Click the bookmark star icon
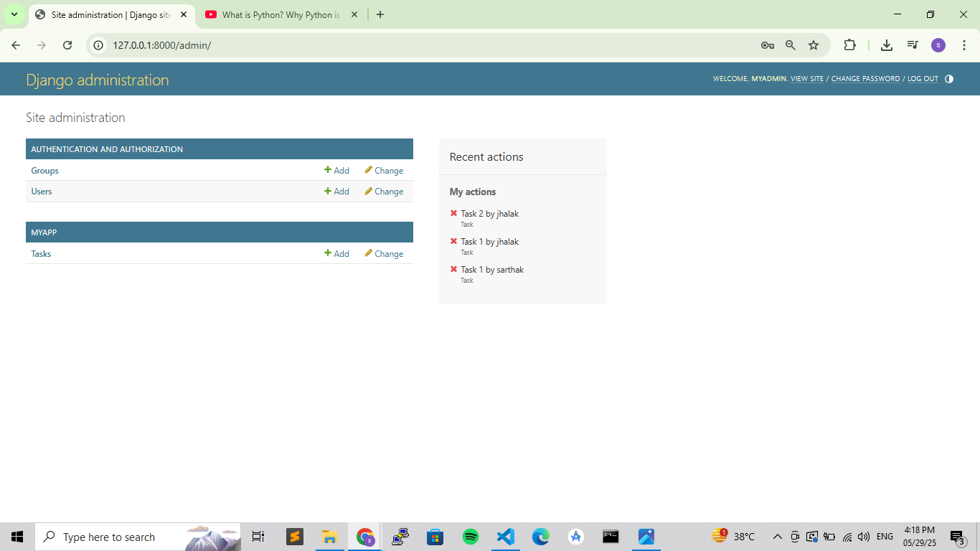980x551 pixels. click(814, 45)
